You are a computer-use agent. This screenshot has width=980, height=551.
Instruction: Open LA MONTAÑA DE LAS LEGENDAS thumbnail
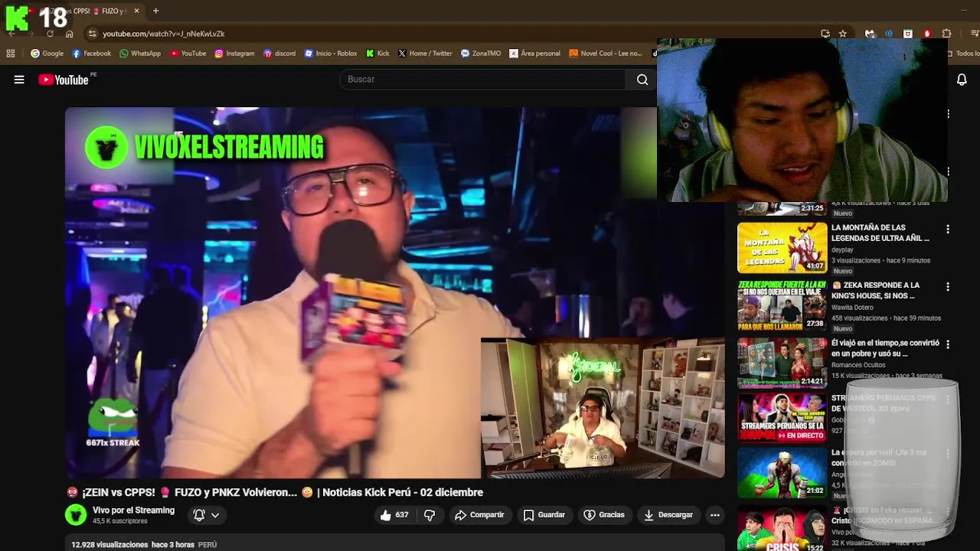[x=782, y=247]
